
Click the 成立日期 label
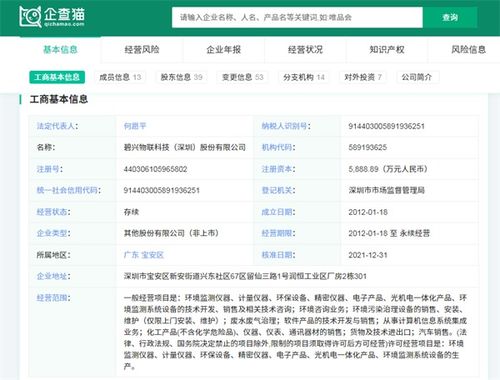(x=278, y=212)
